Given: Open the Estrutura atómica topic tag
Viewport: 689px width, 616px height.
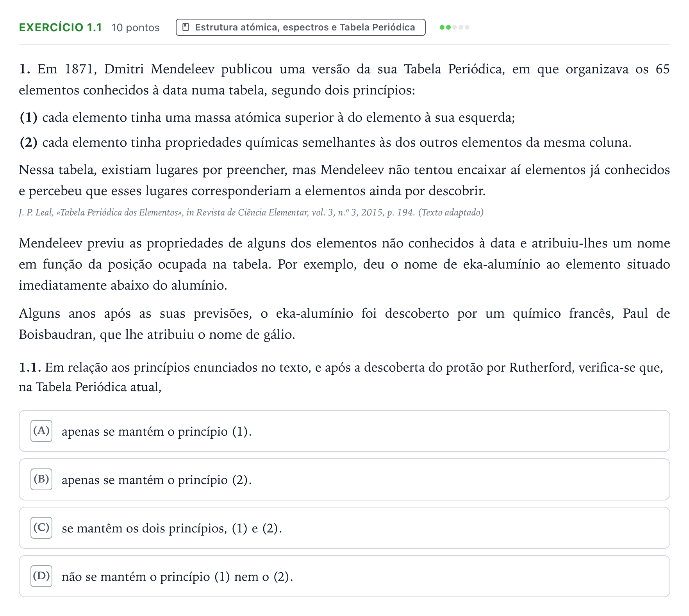Looking at the screenshot, I should point(300,27).
